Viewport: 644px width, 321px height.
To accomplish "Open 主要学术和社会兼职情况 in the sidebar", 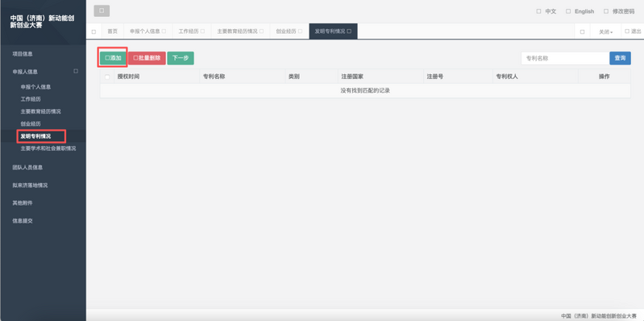I will pos(48,148).
